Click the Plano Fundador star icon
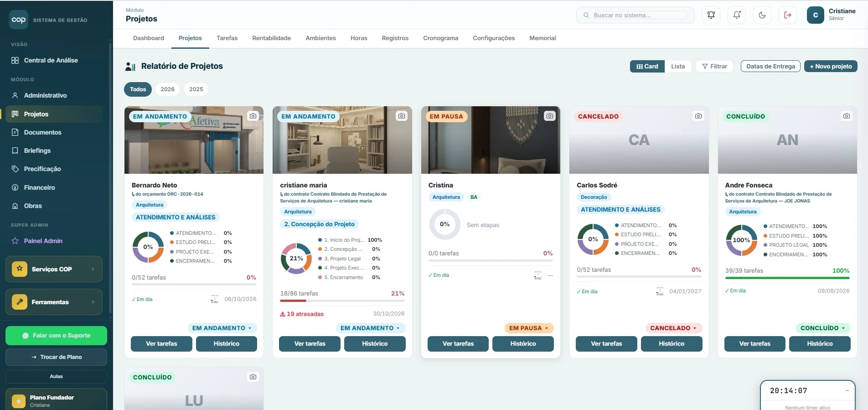 point(19,401)
